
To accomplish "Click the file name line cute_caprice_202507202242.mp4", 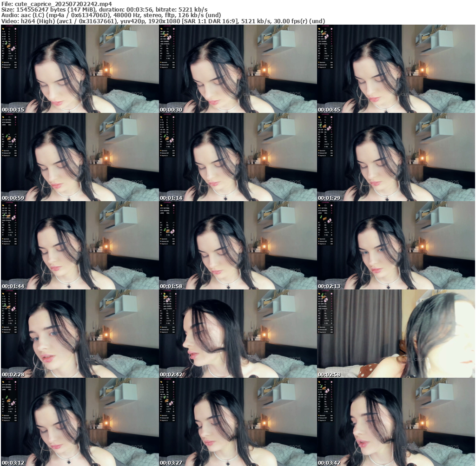I will pos(56,4).
